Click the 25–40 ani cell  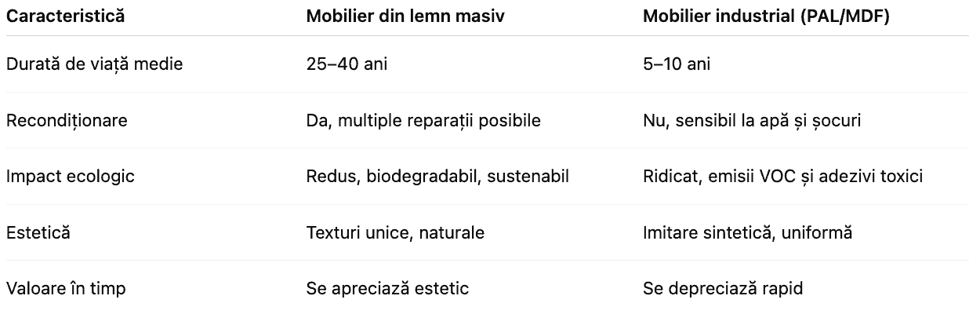347,64
